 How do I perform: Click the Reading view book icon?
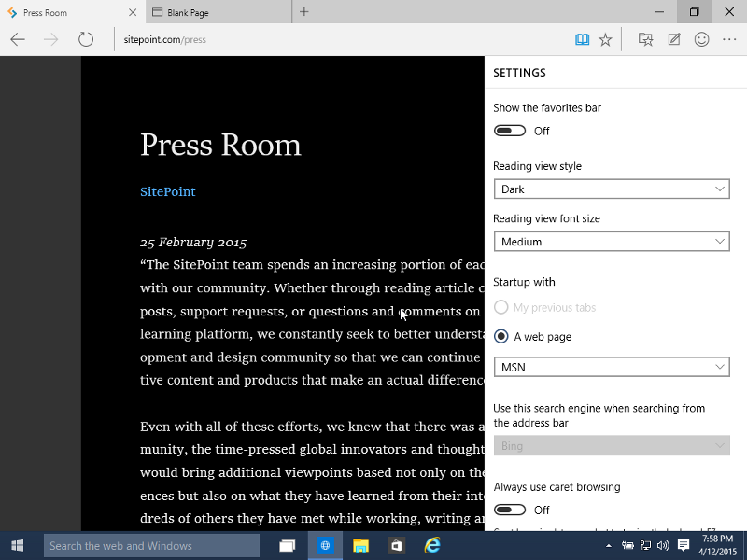[x=582, y=39]
